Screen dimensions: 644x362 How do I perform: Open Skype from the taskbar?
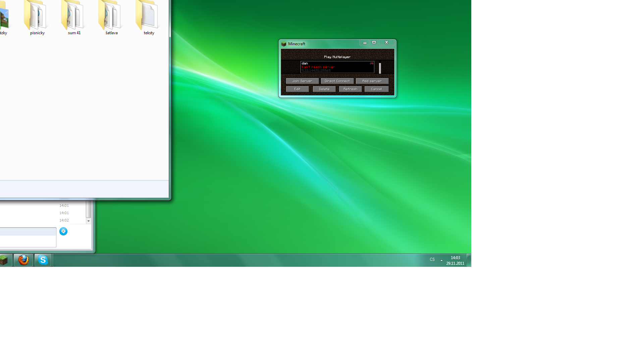pyautogui.click(x=43, y=260)
